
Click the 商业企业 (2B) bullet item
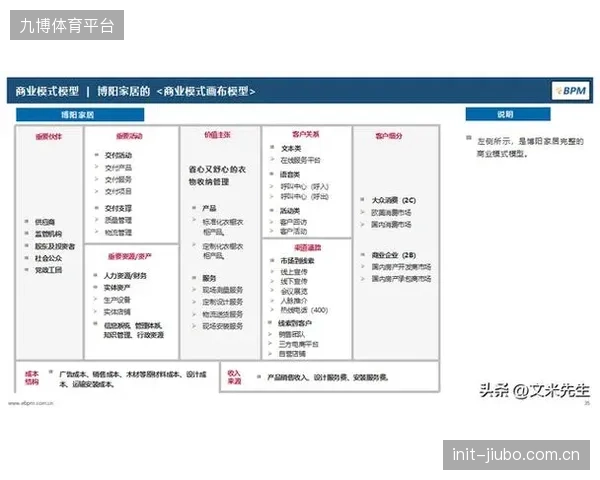pos(393,255)
